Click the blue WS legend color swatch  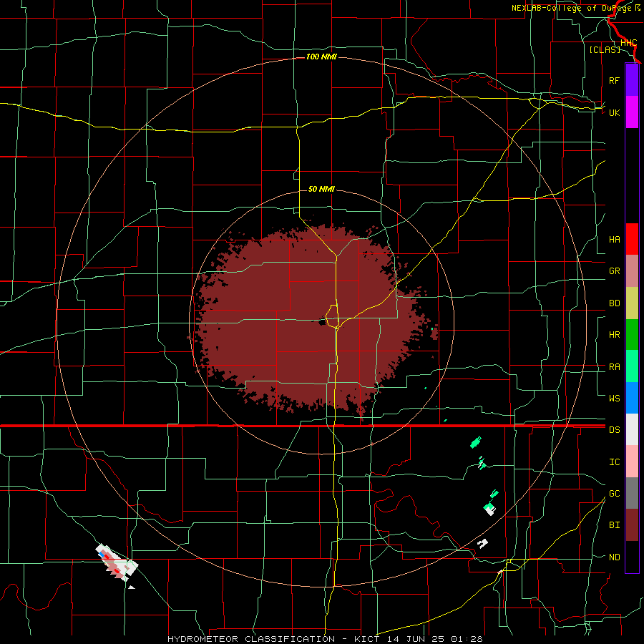(x=632, y=398)
